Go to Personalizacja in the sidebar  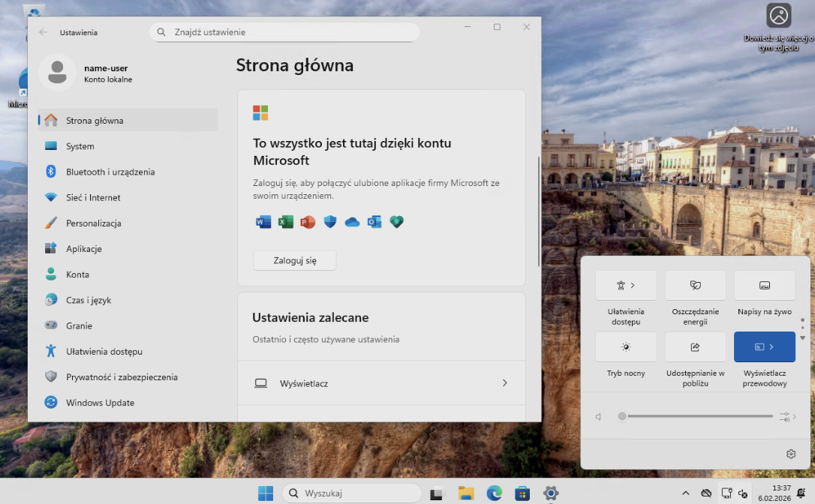coord(94,223)
